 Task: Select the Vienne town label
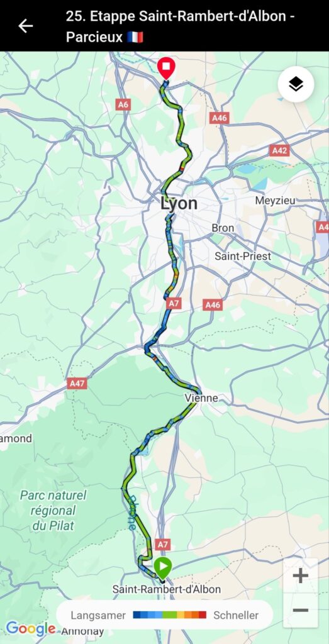(x=201, y=397)
